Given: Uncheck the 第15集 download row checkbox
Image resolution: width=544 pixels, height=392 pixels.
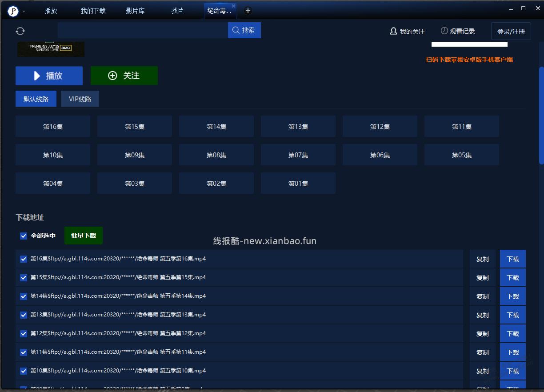Looking at the screenshot, I should 24,278.
